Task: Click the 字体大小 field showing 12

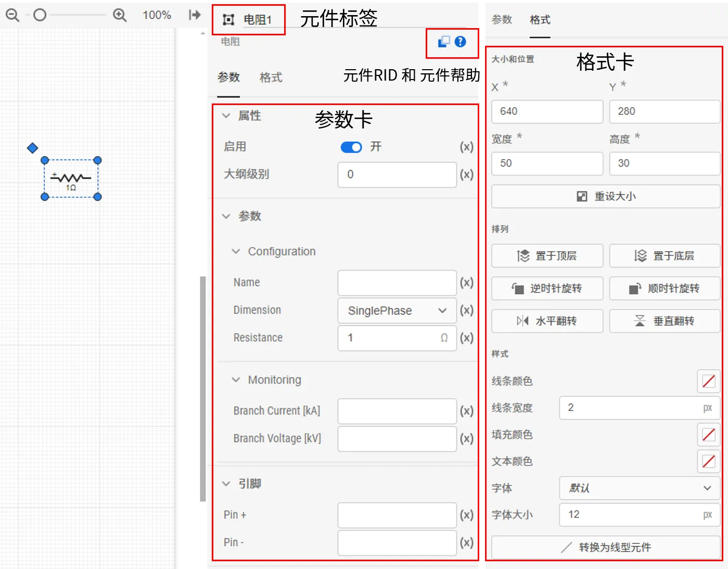Action: click(x=640, y=515)
